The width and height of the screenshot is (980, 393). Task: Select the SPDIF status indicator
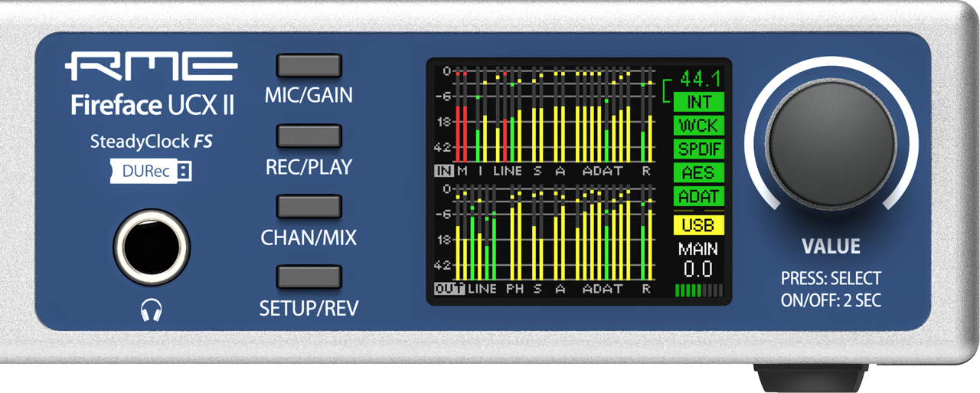tap(698, 149)
